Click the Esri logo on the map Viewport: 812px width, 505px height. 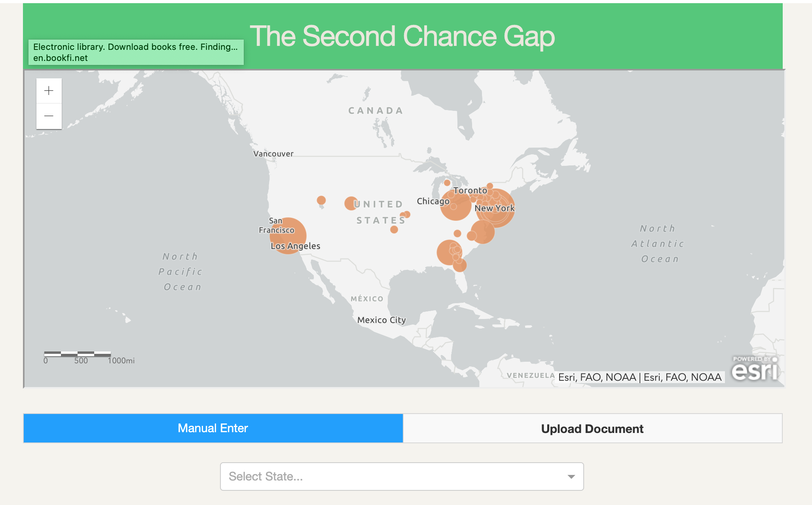tap(755, 369)
